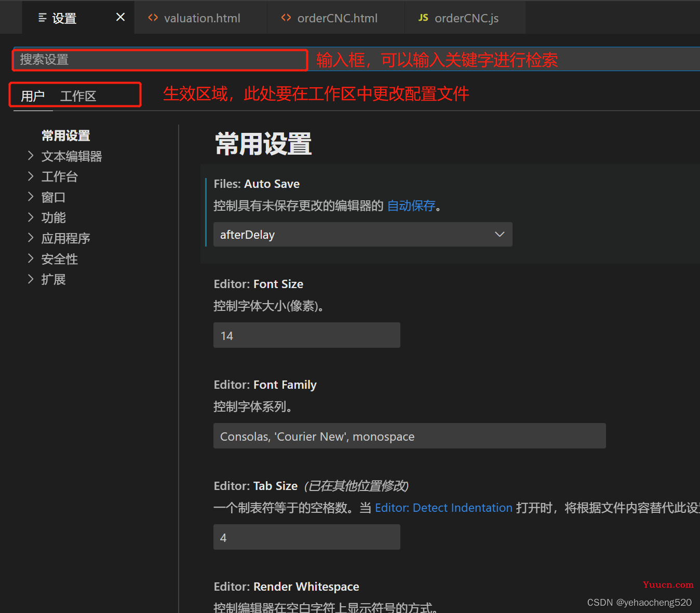The image size is (700, 613).
Task: Click the Files: Auto Save setting title
Action: coord(257,184)
